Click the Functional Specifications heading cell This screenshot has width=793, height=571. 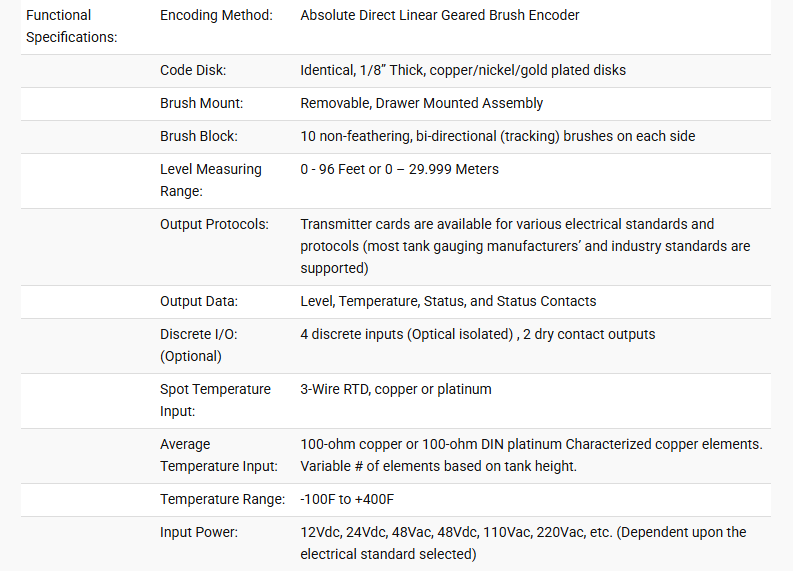click(x=71, y=26)
